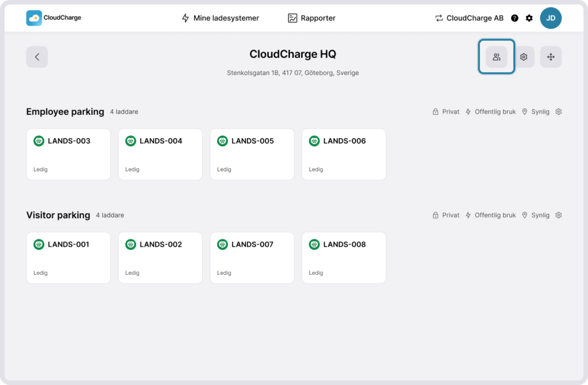Select charger LANDS-001
Image resolution: width=588 pixels, height=385 pixels.
point(68,258)
